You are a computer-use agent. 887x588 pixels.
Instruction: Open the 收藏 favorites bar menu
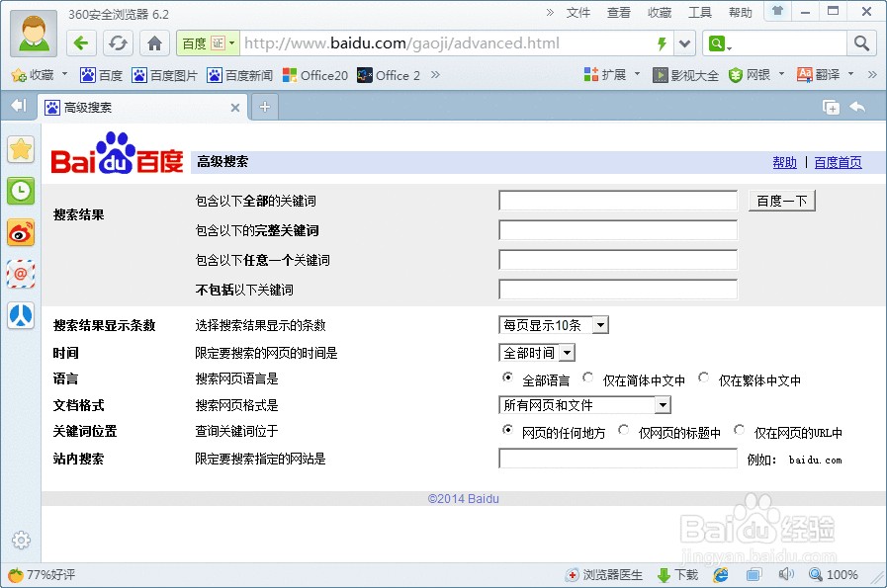40,75
